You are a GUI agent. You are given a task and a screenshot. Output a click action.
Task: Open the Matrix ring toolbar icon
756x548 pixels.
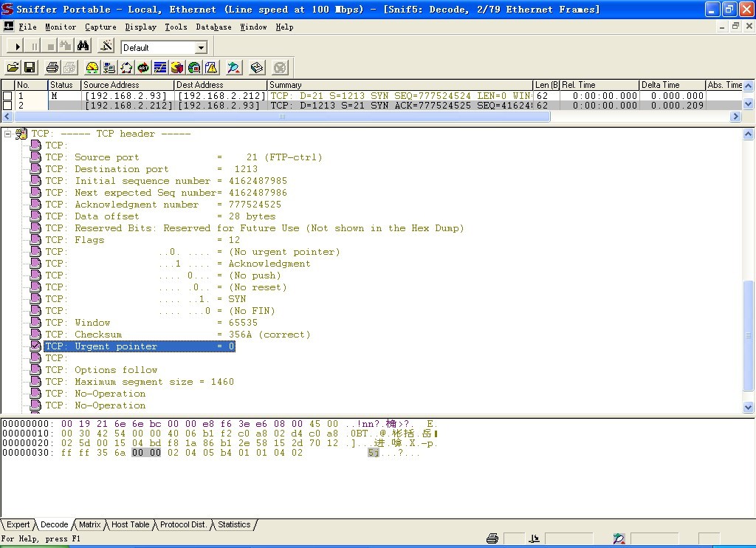pos(126,67)
